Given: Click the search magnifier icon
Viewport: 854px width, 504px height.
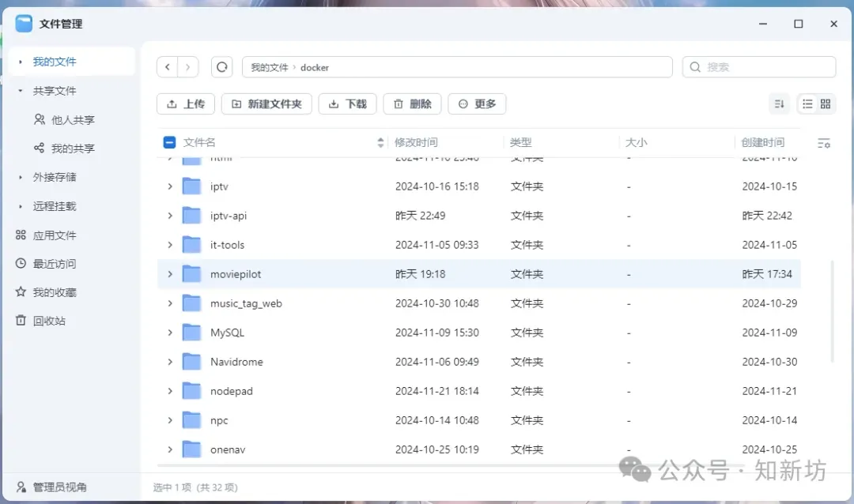Looking at the screenshot, I should 695,67.
